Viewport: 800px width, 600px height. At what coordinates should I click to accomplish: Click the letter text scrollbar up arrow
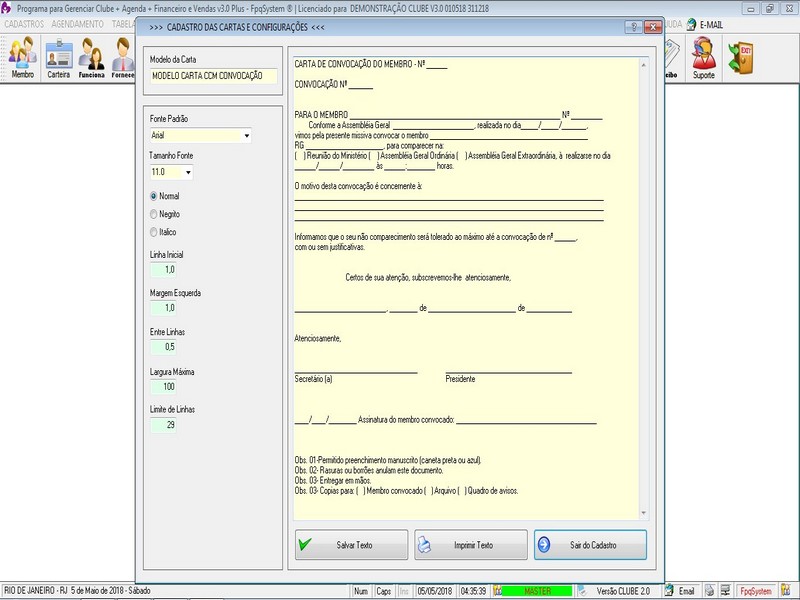643,65
